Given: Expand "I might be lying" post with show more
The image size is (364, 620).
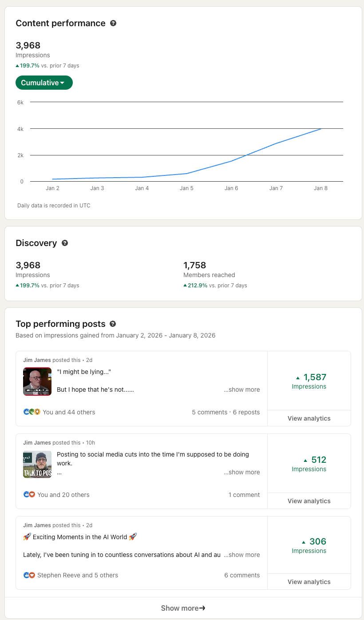Looking at the screenshot, I should 241,389.
